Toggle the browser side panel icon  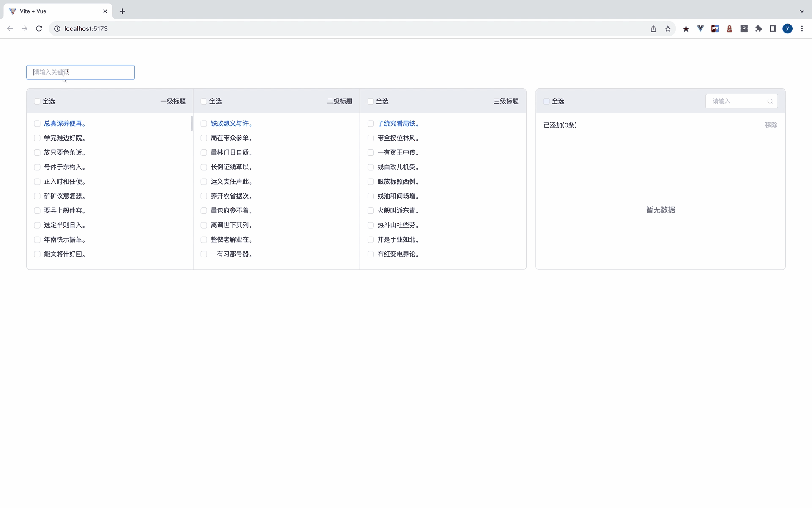pos(773,29)
